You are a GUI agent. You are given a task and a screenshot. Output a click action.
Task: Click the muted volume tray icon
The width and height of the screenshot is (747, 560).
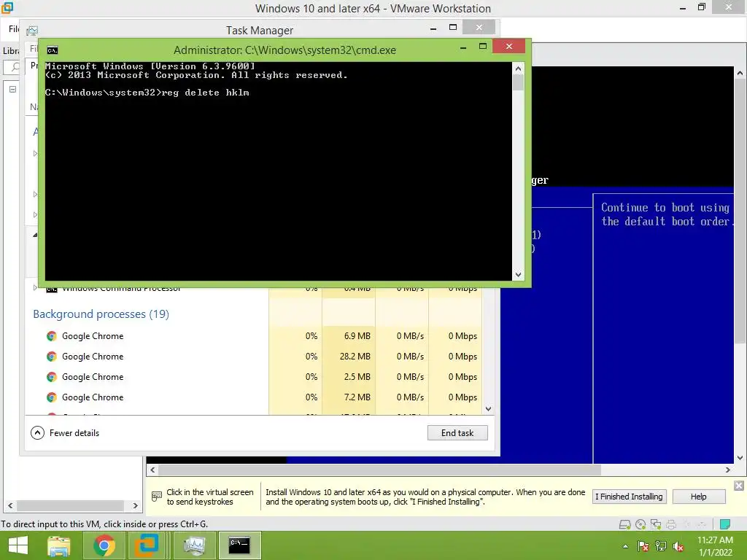[678, 546]
